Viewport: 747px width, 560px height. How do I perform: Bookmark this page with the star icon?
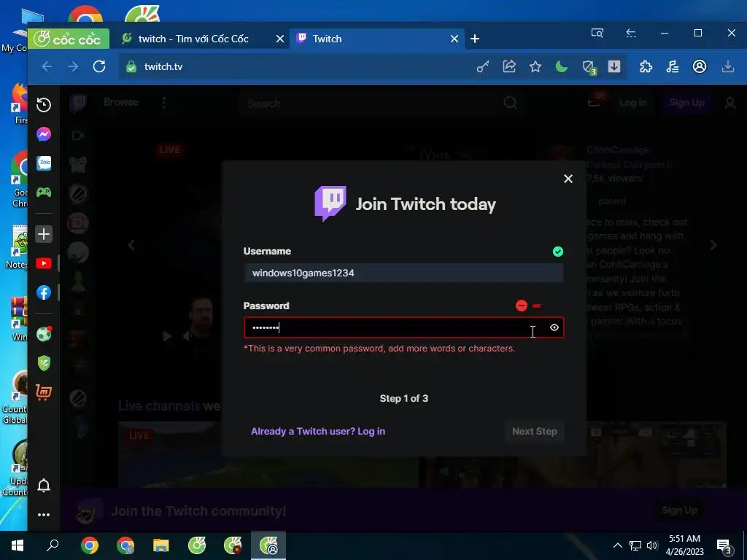[535, 66]
